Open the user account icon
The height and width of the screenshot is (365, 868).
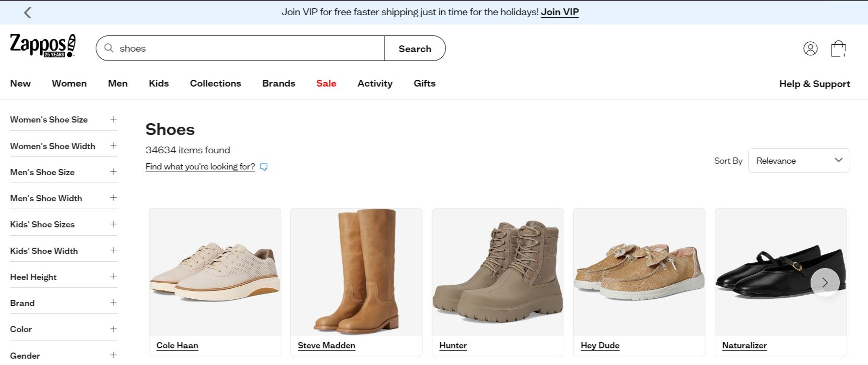(x=810, y=48)
